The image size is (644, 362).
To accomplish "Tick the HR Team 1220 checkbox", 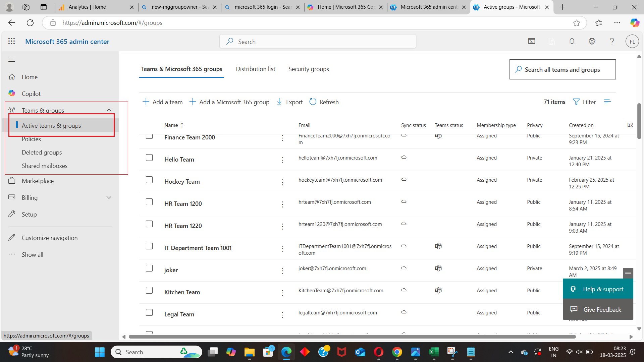I will click(x=149, y=224).
